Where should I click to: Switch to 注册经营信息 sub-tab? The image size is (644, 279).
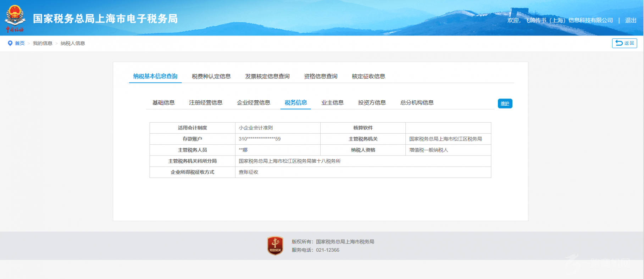pyautogui.click(x=206, y=103)
